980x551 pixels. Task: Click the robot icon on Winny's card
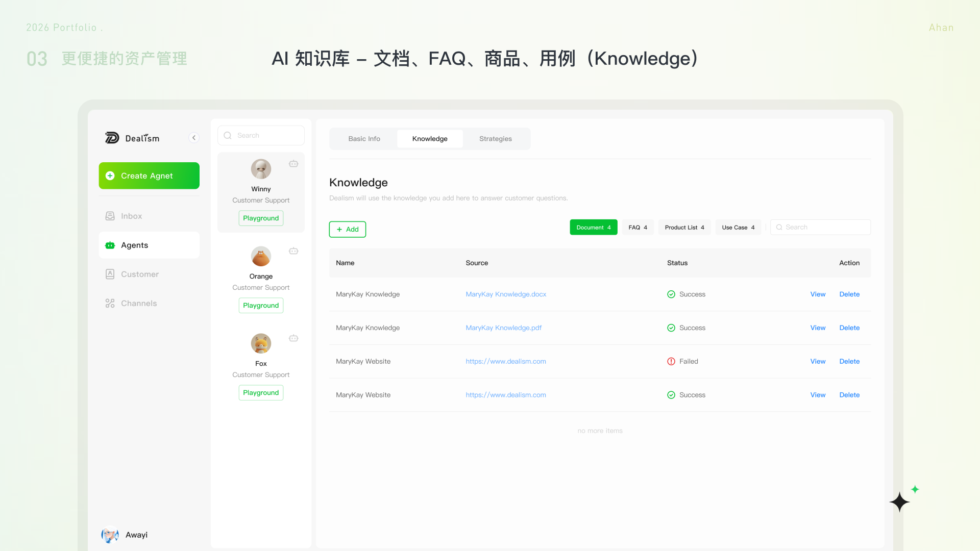[293, 164]
